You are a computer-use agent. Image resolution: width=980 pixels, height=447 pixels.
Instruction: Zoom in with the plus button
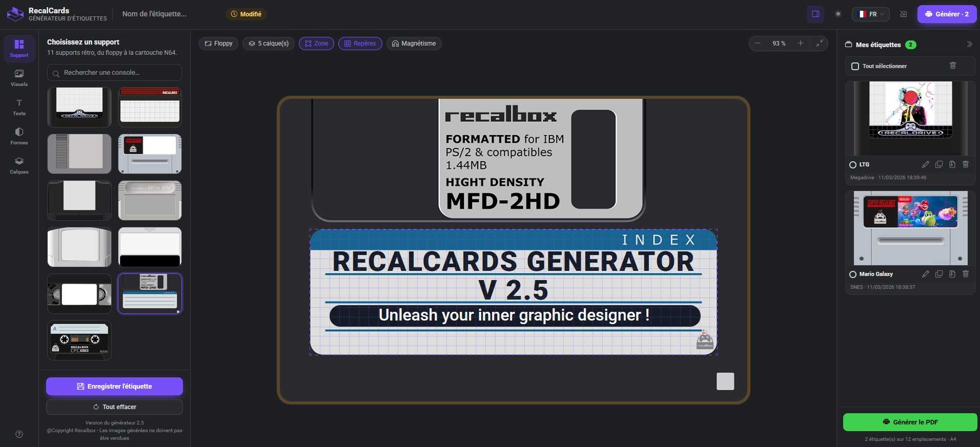coord(800,44)
